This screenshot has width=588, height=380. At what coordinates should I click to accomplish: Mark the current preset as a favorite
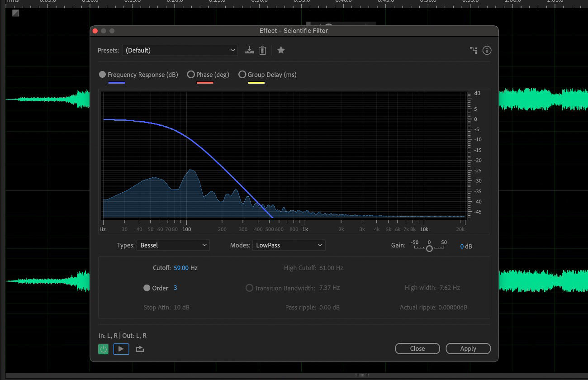(281, 50)
